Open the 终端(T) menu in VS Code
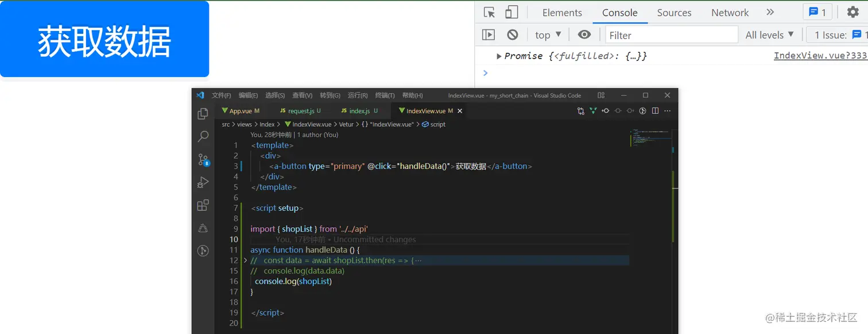 pyautogui.click(x=385, y=95)
